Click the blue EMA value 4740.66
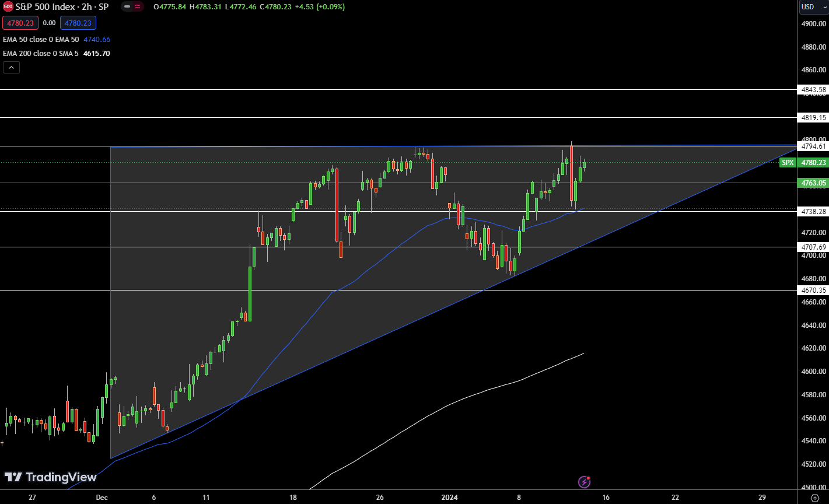Screen dimensions: 829x504 pyautogui.click(x=97, y=40)
